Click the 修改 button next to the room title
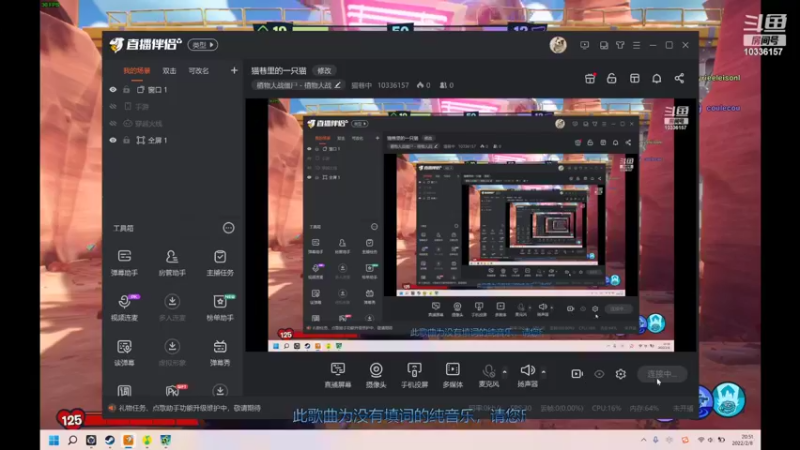Screen dimensions: 800x450 point(324,71)
